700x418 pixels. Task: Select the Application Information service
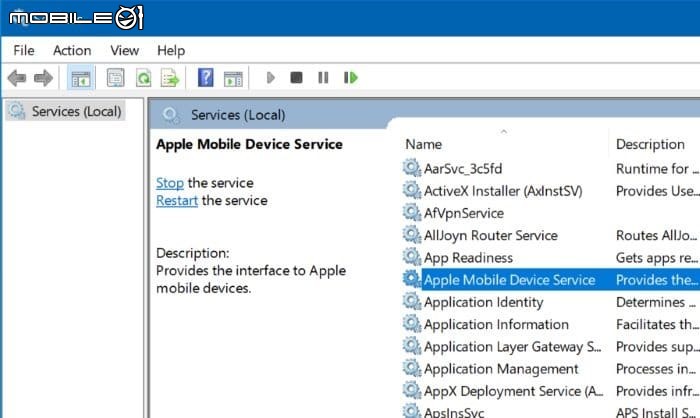tap(551, 324)
